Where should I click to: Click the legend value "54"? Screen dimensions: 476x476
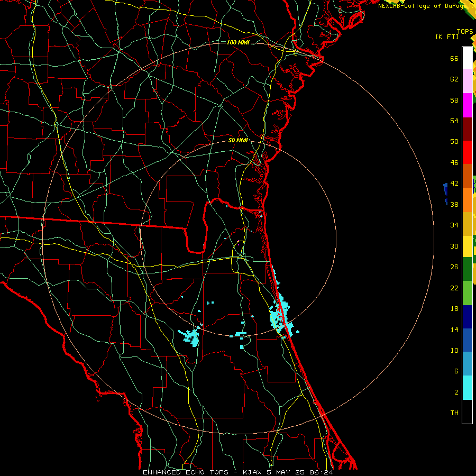click(x=454, y=121)
